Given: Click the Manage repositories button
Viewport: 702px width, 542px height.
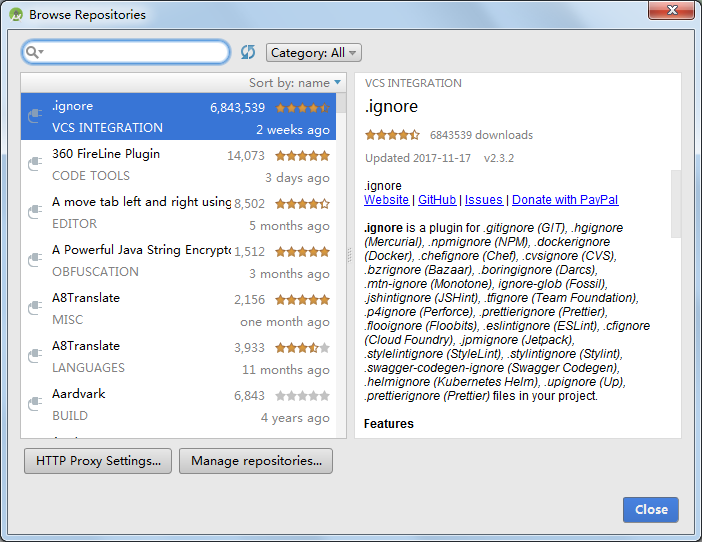Looking at the screenshot, I should (256, 461).
